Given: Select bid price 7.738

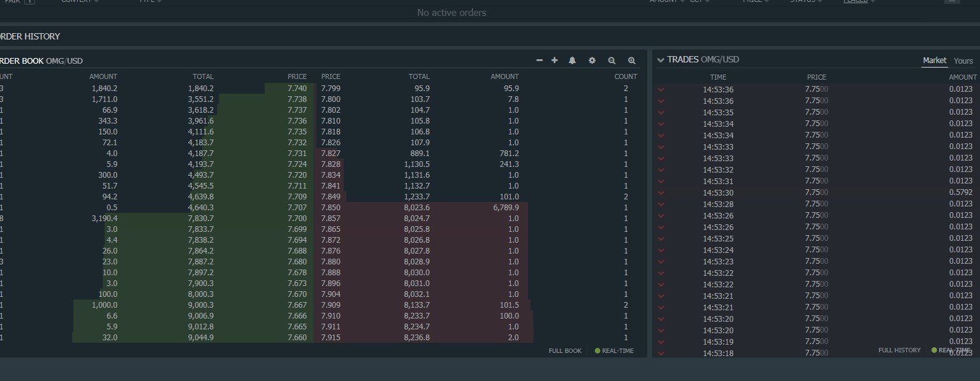Looking at the screenshot, I should (x=296, y=99).
